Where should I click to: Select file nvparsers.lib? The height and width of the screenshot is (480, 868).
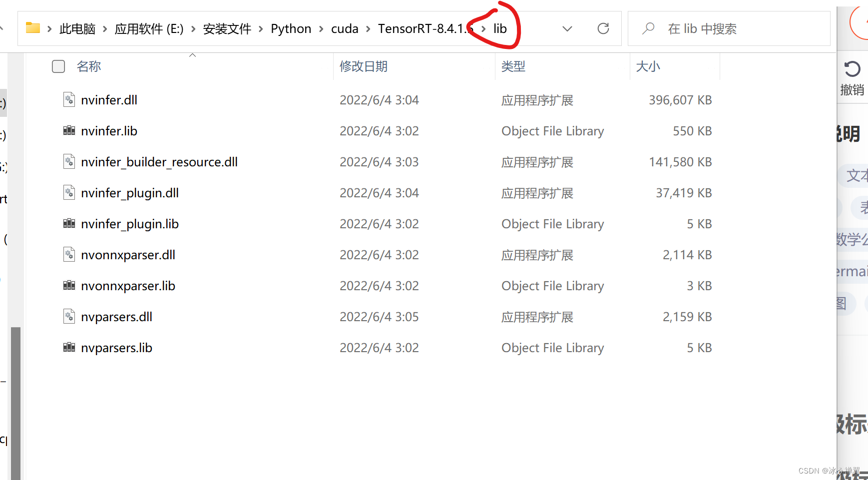pyautogui.click(x=116, y=348)
